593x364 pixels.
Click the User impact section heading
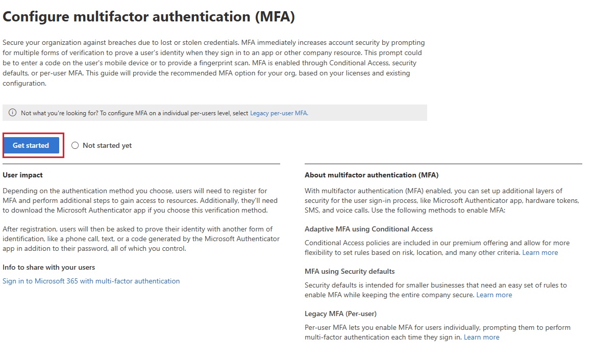click(22, 175)
